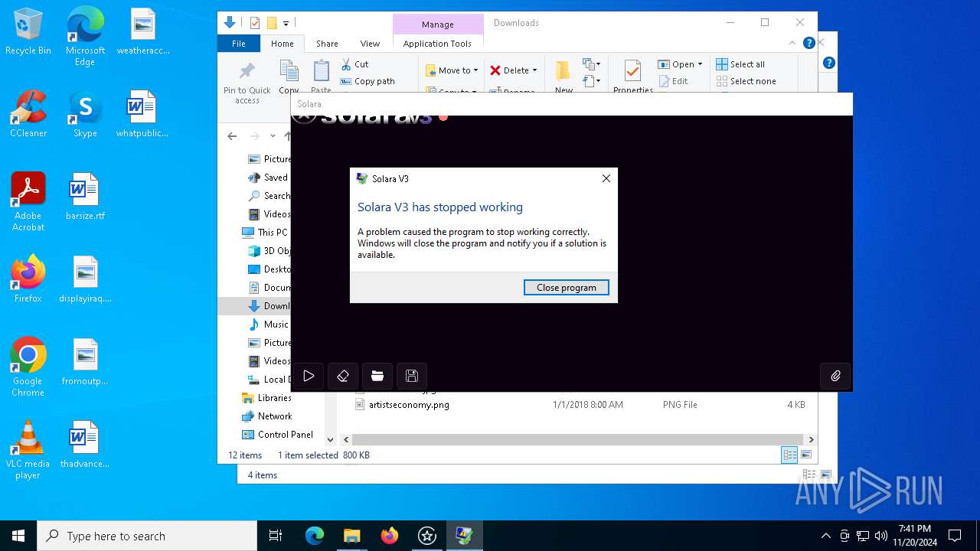980x551 pixels.
Task: Click the volume speaker tray icon
Action: (881, 536)
